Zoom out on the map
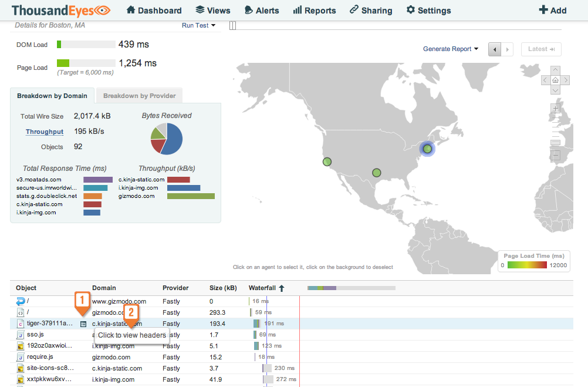The height and width of the screenshot is (387, 588). [555, 155]
